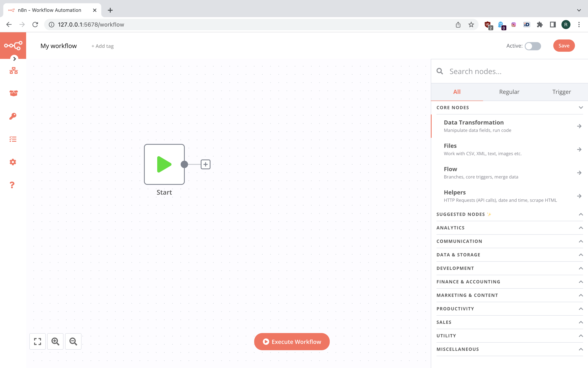Open the Templates box icon in the sidebar
Screen dimensions: 588x368
tap(14, 93)
